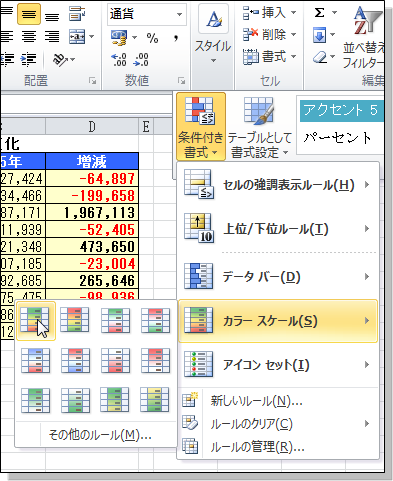Open the スタイル gallery button

(213, 36)
